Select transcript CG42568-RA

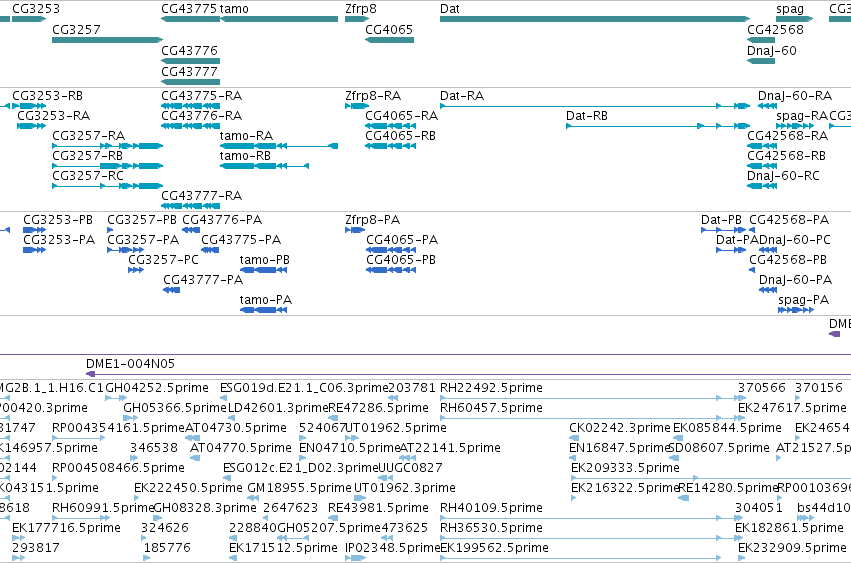[x=788, y=136]
